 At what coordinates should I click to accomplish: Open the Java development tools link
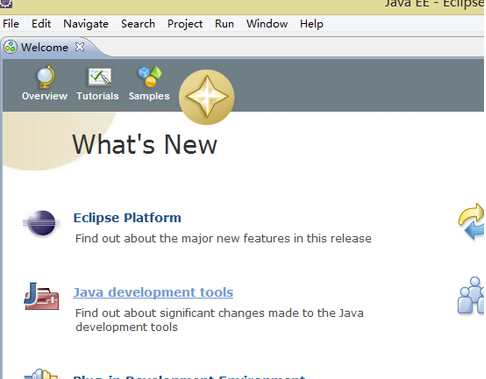[153, 292]
